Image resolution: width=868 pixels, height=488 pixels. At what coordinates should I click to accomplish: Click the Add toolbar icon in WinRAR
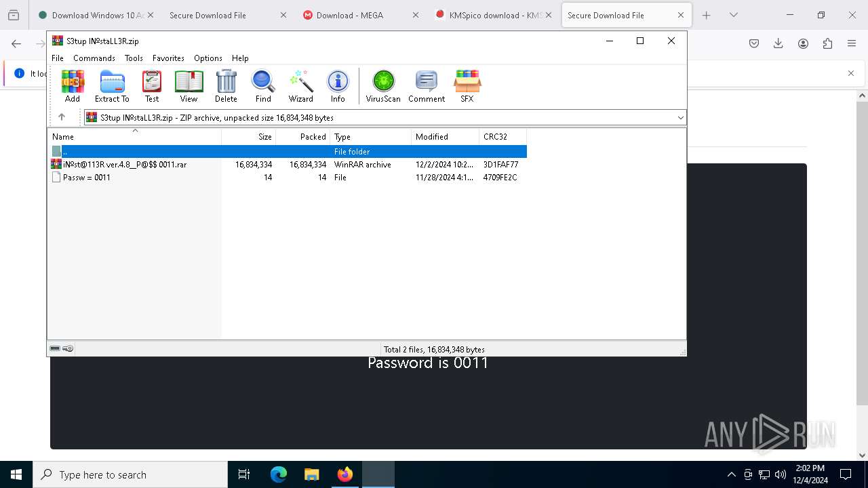pyautogui.click(x=73, y=86)
